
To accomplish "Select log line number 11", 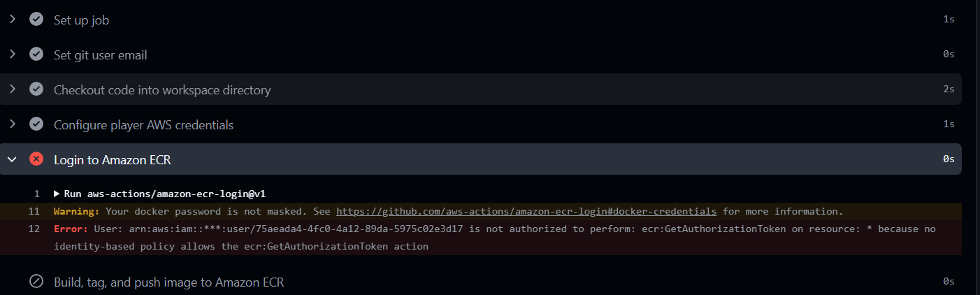I will (x=34, y=211).
